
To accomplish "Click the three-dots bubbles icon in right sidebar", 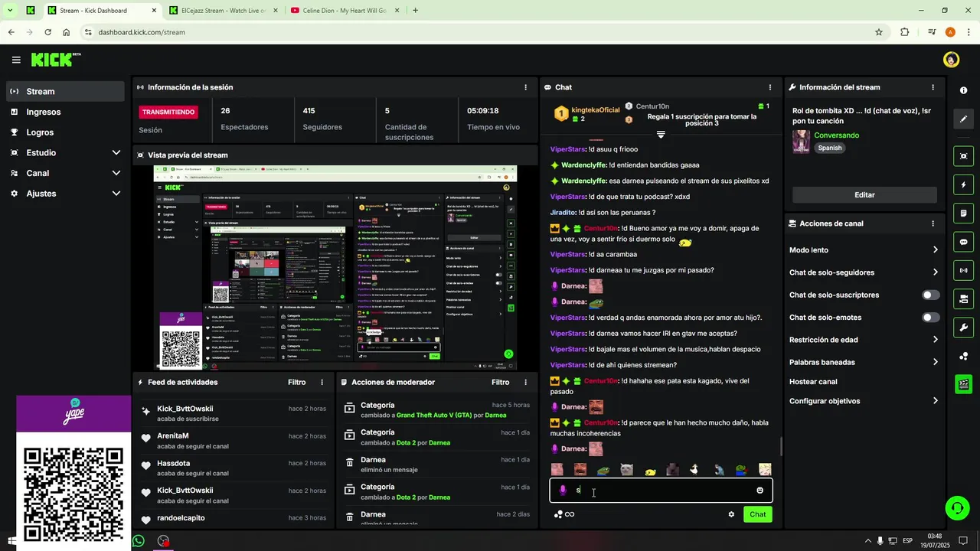I will 963,356.
